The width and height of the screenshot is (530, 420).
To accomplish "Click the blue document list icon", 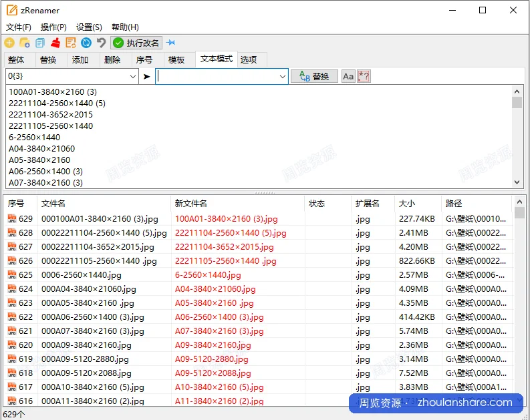I will pos(40,43).
